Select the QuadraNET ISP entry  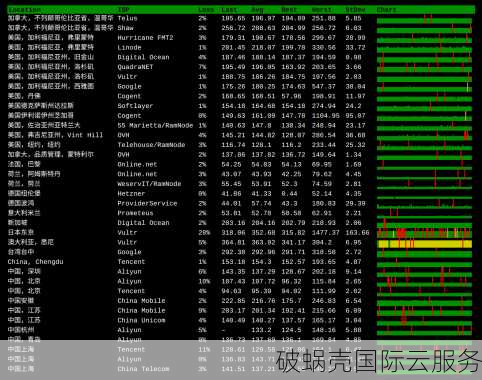[x=135, y=67]
